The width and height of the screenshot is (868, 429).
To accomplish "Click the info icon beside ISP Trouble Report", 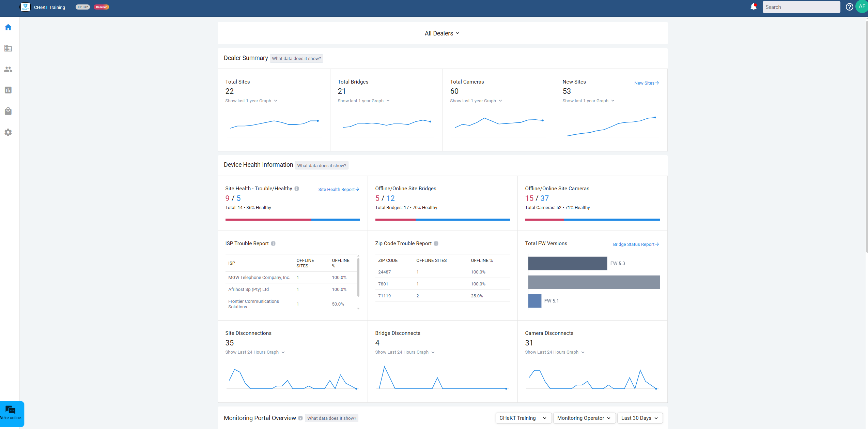I will [273, 243].
